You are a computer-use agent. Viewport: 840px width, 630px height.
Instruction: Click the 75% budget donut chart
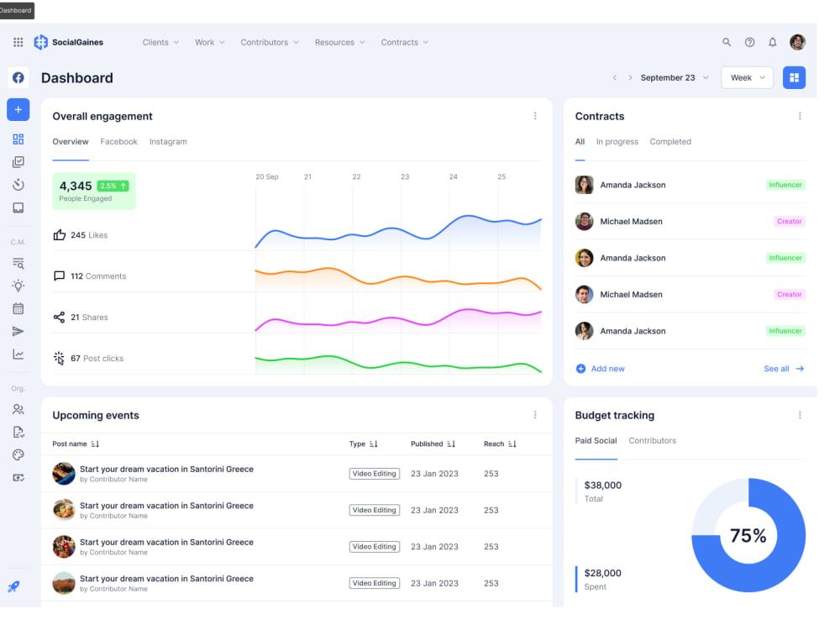[x=748, y=535]
